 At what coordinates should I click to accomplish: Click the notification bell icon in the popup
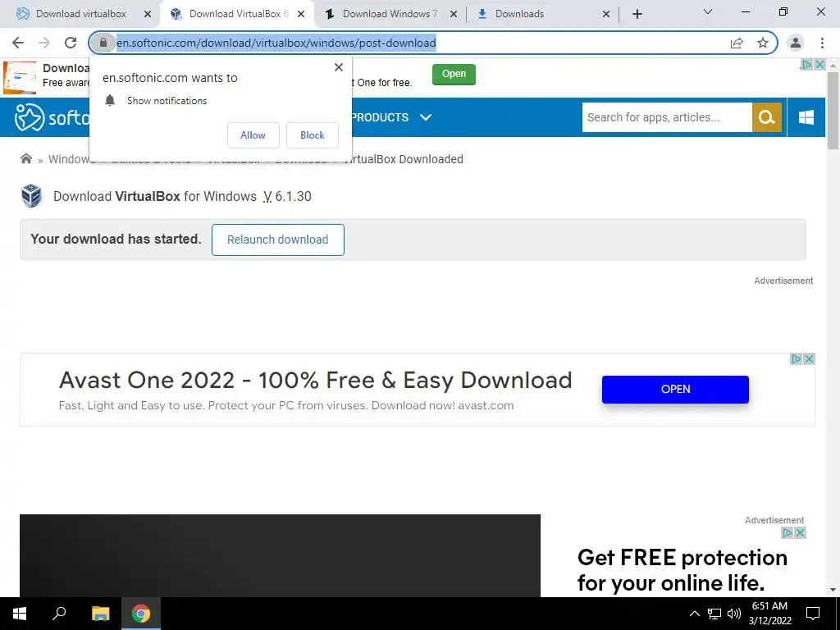click(110, 100)
